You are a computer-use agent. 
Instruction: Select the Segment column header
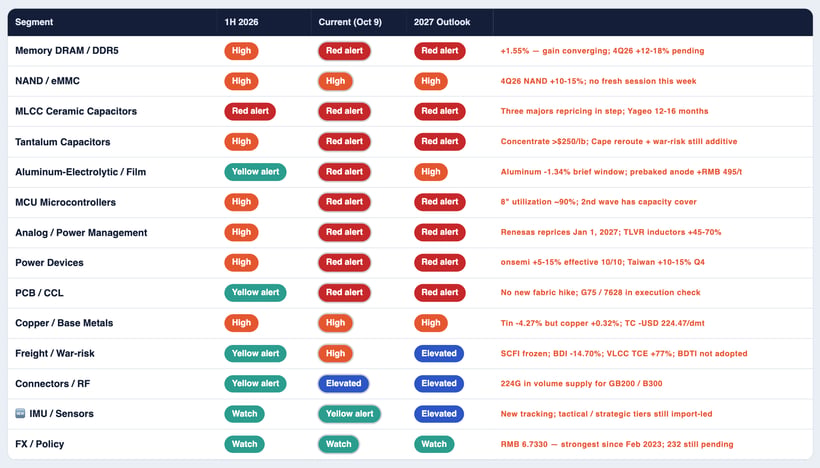coord(34,22)
